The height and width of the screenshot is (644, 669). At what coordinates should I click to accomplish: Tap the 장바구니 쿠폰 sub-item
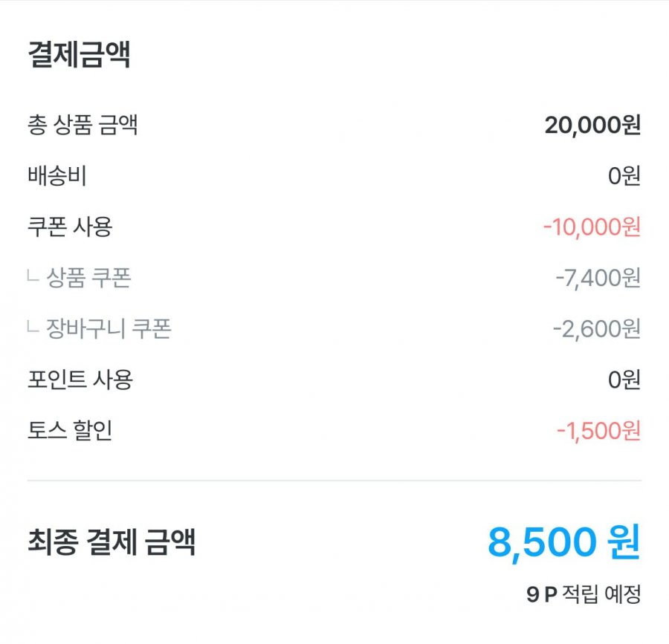pos(109,328)
